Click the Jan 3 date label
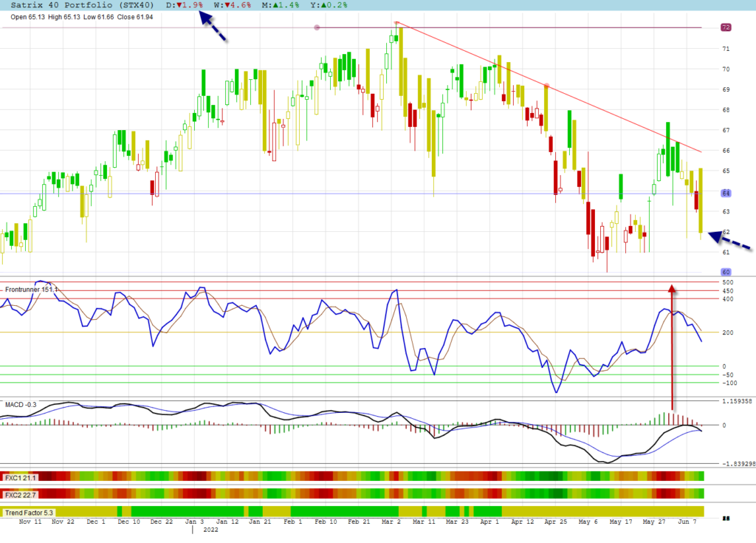The width and height of the screenshot is (756, 543). 194,522
